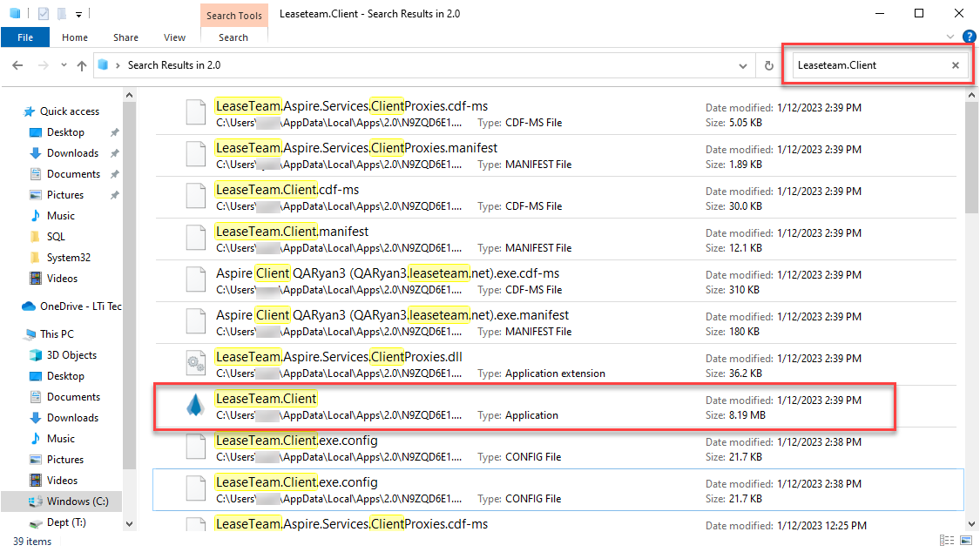The width and height of the screenshot is (980, 552).
Task: Open the SQL folder in sidebar
Action: [56, 237]
